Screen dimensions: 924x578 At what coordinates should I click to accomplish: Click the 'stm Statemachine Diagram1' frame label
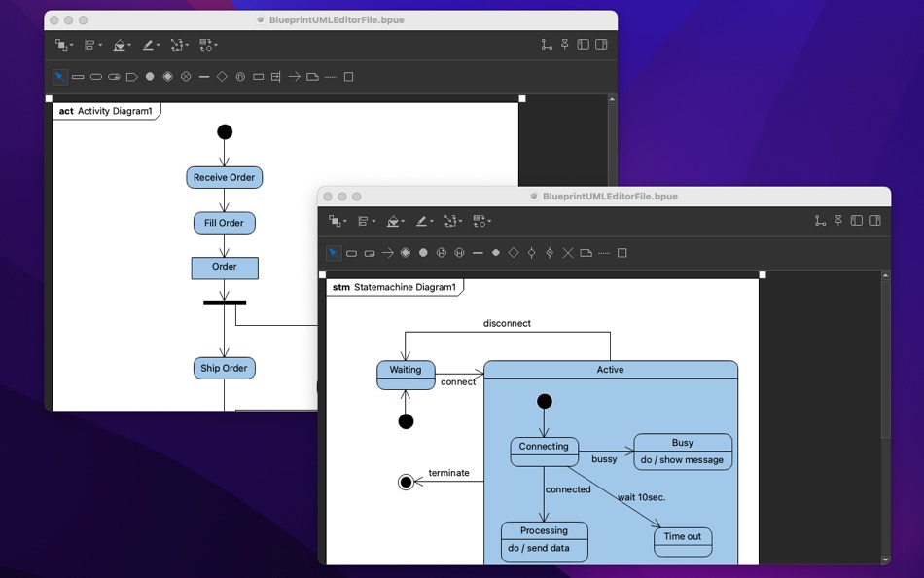[394, 287]
